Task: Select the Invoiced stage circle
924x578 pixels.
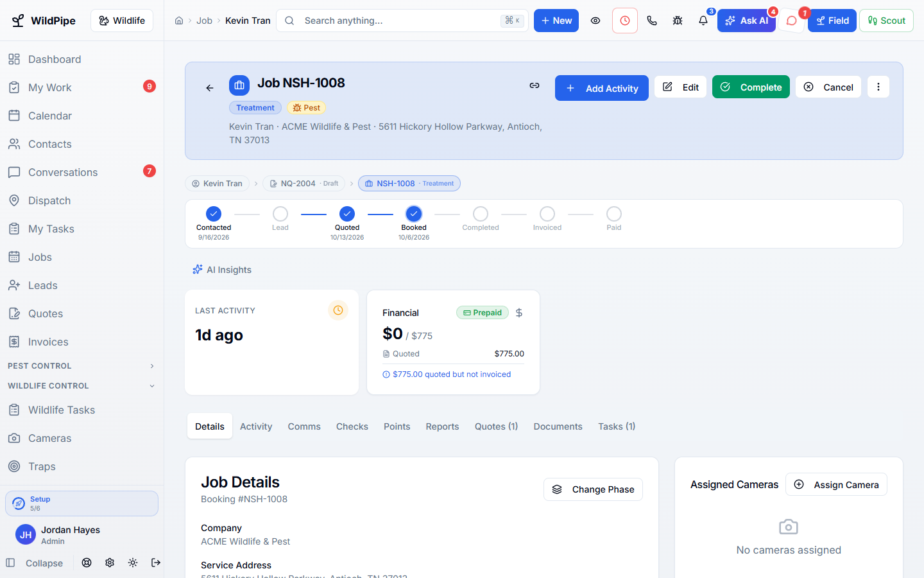Action: click(547, 214)
